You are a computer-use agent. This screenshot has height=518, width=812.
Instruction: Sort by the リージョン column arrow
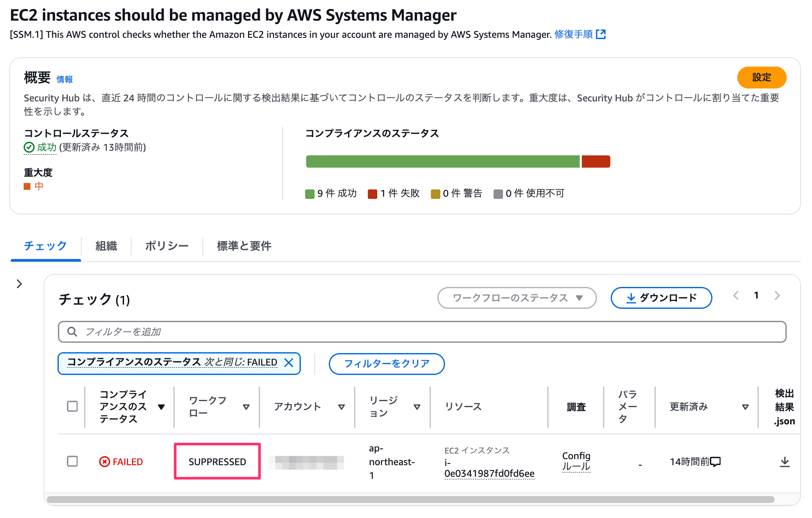pos(417,407)
